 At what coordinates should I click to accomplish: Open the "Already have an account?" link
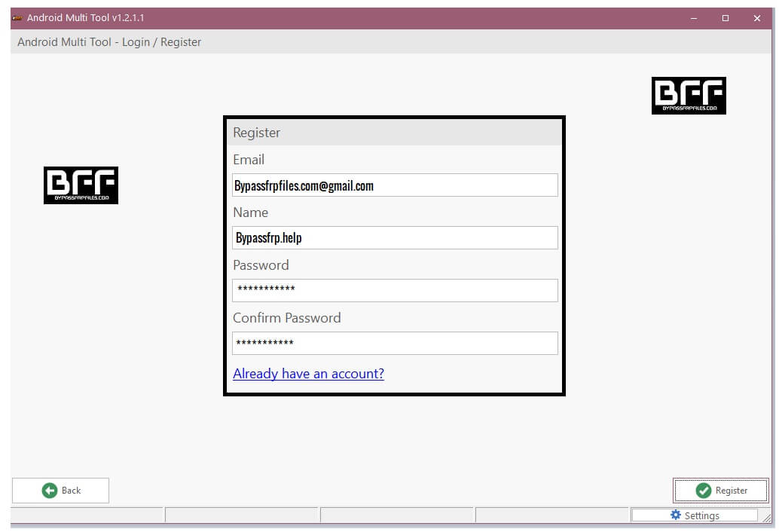click(x=308, y=373)
